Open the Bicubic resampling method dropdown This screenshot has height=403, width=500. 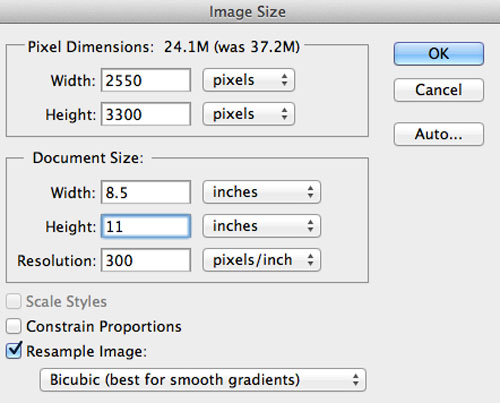pyautogui.click(x=203, y=380)
